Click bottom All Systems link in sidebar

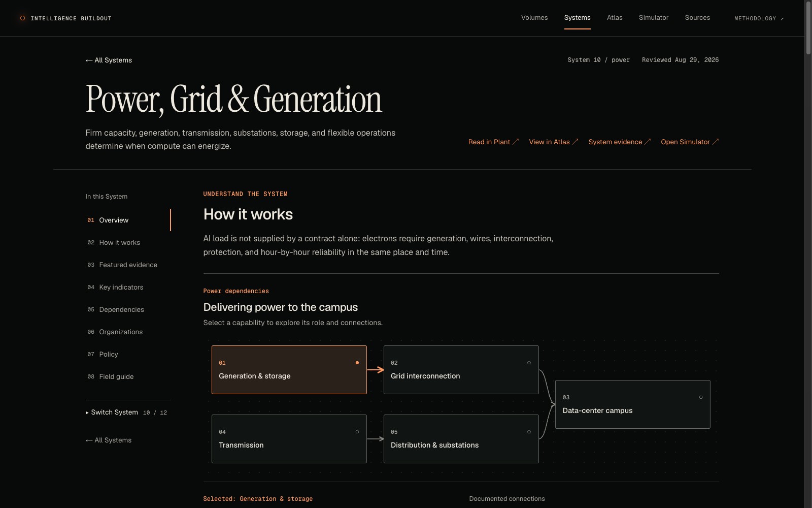[109, 440]
